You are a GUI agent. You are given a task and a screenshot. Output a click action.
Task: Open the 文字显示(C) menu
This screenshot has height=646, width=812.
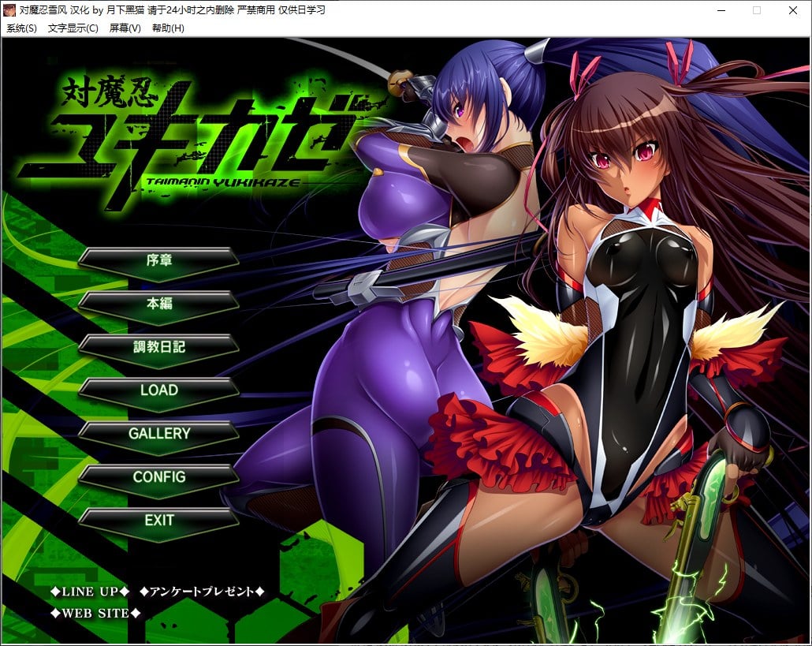73,28
